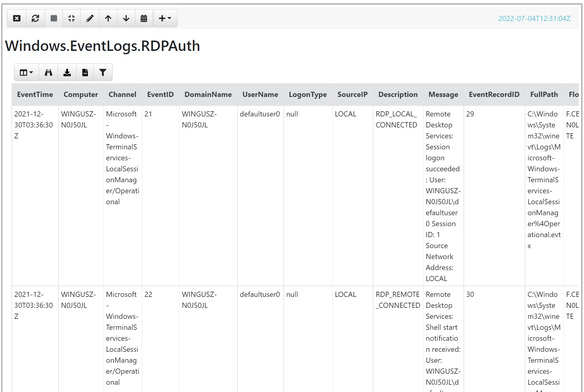Open the table filter funnel icon

coord(103,72)
